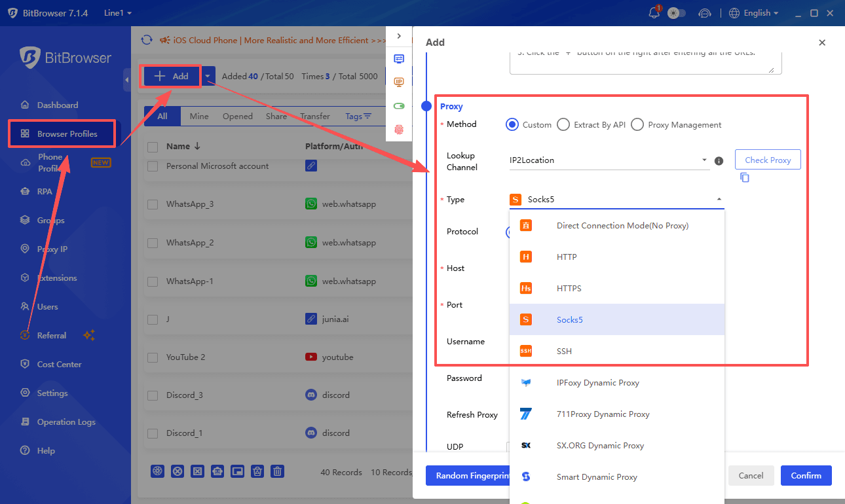This screenshot has height=504, width=845.
Task: Click the link icon in the J row
Action: 311,319
